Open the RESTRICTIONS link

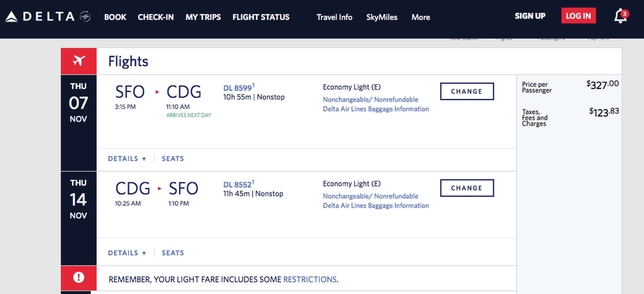(310, 279)
